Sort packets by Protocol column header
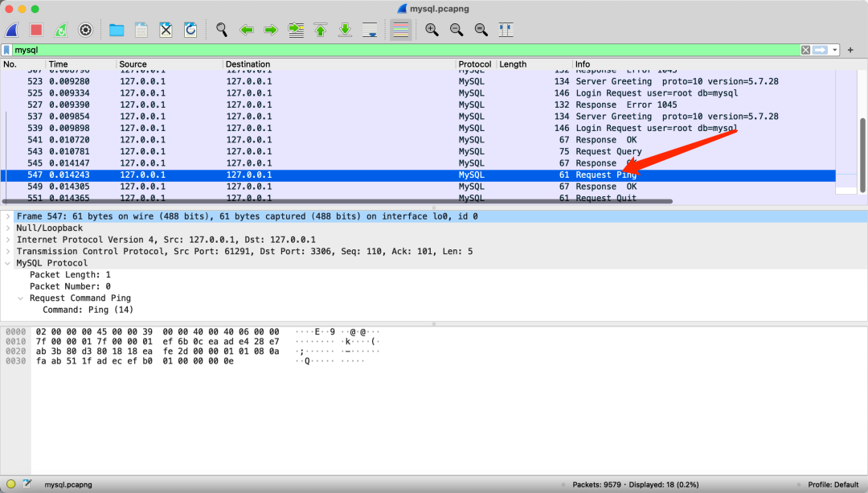Viewport: 868px width, 493px height. 476,64
